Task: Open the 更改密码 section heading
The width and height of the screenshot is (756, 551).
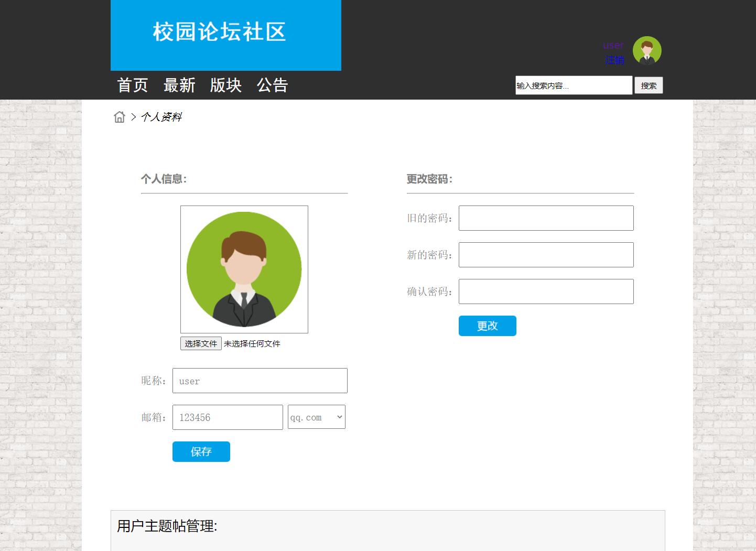Action: pyautogui.click(x=428, y=179)
